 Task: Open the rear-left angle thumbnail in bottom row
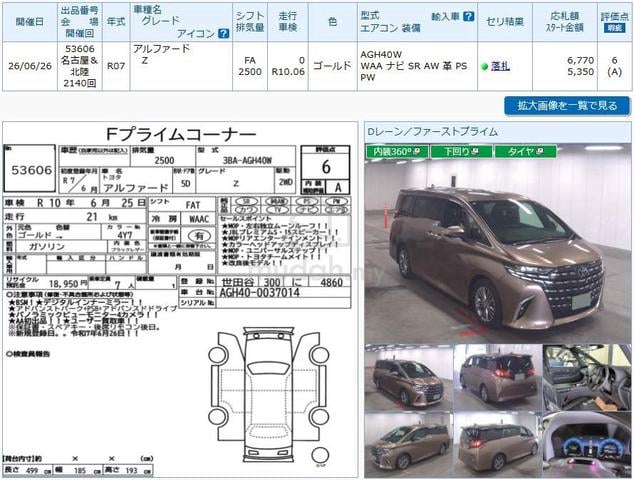click(497, 445)
